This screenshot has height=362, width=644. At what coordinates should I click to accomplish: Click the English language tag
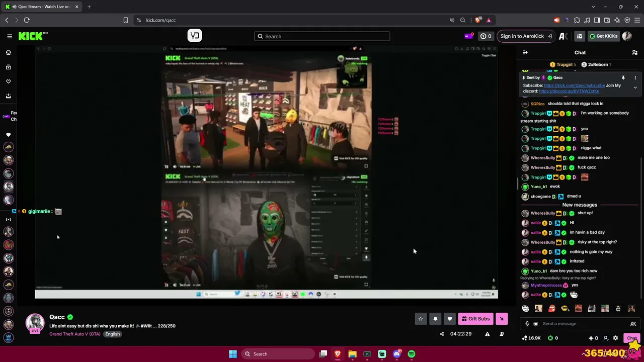pos(113,334)
